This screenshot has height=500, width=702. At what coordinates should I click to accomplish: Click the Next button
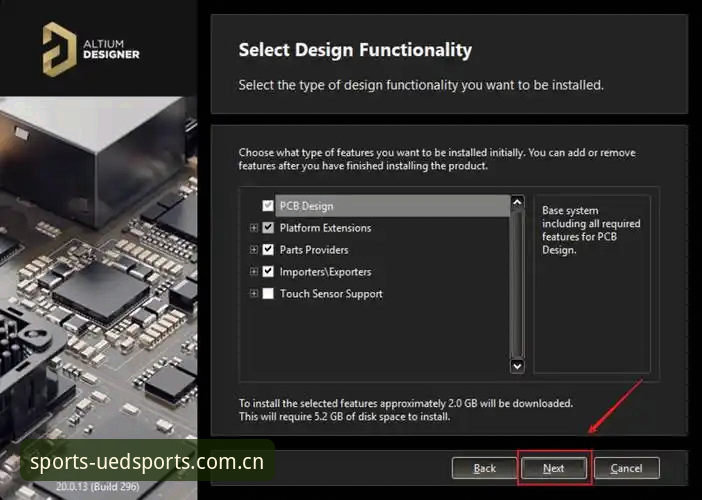pos(553,468)
